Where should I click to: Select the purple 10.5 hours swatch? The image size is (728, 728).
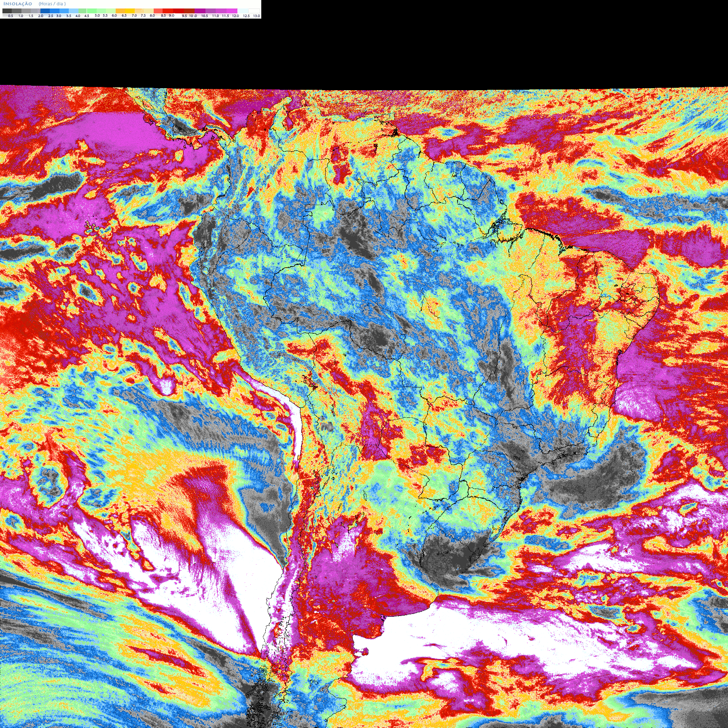200,11
